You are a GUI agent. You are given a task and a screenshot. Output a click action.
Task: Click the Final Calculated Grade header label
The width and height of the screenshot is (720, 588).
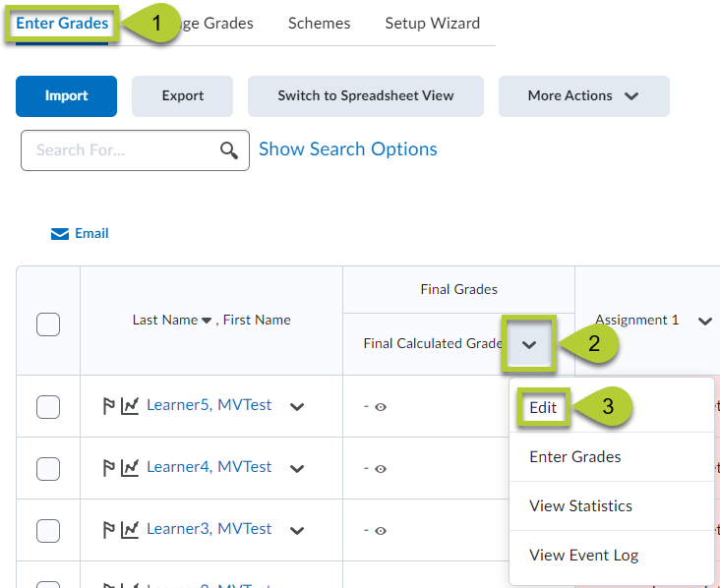[433, 344]
